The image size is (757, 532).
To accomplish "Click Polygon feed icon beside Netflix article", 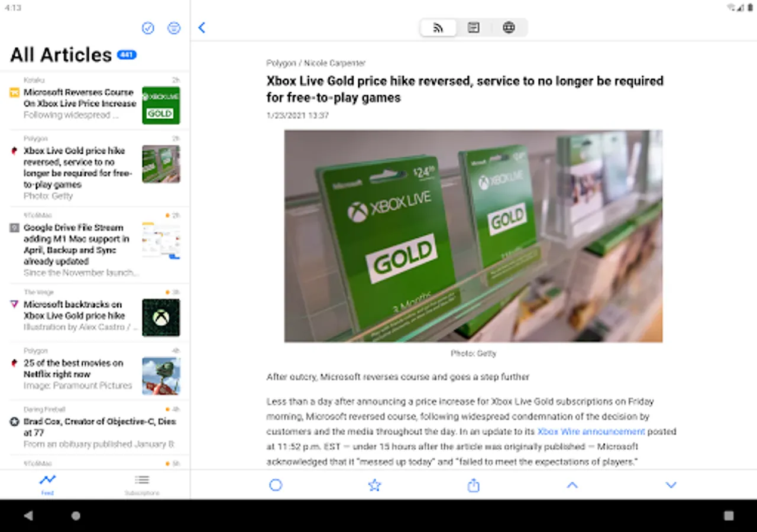I will point(14,363).
